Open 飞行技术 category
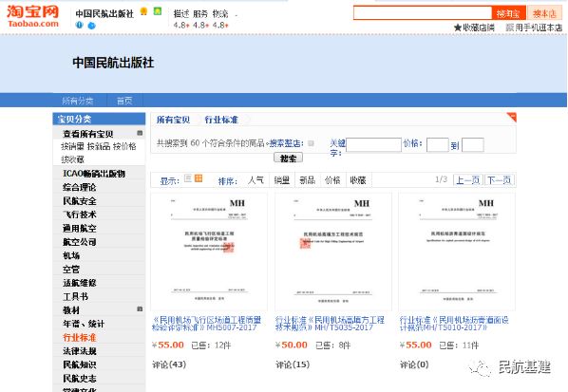Screen dimensions: 568x392 pyautogui.click(x=80, y=215)
